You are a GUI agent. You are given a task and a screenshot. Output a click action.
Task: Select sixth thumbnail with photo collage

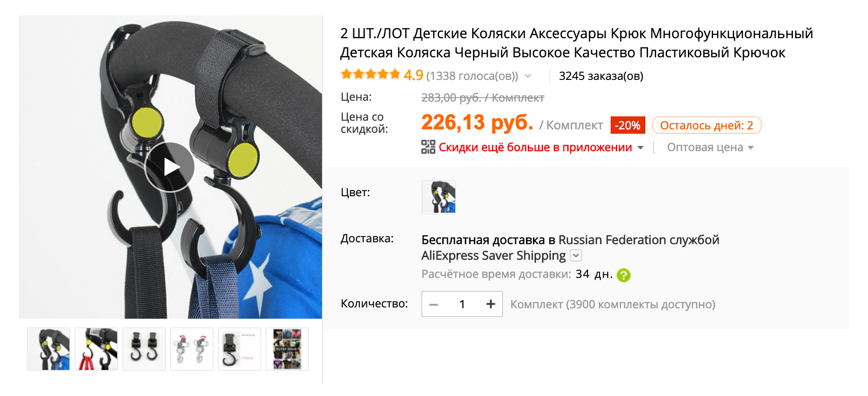click(x=287, y=349)
